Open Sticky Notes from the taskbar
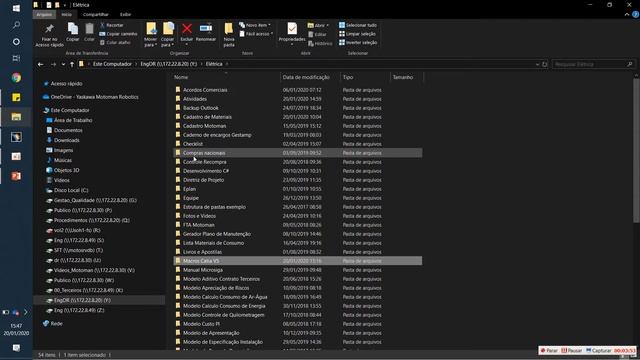This screenshot has height=360, width=640. tap(16, 97)
